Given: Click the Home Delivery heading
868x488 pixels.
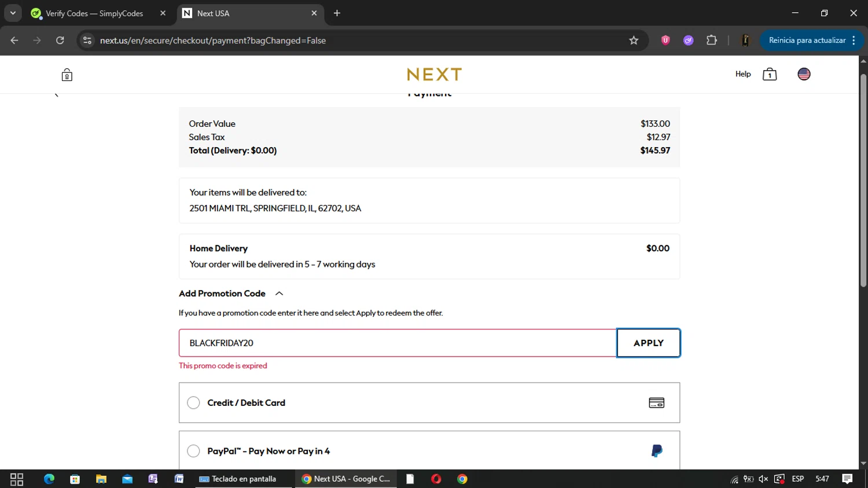Looking at the screenshot, I should click(218, 248).
